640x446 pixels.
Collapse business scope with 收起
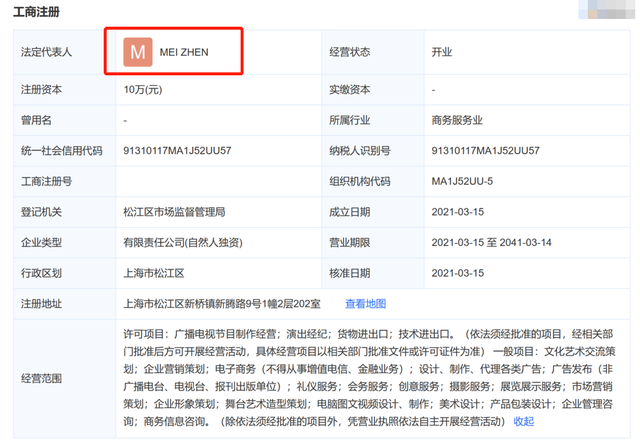click(524, 421)
